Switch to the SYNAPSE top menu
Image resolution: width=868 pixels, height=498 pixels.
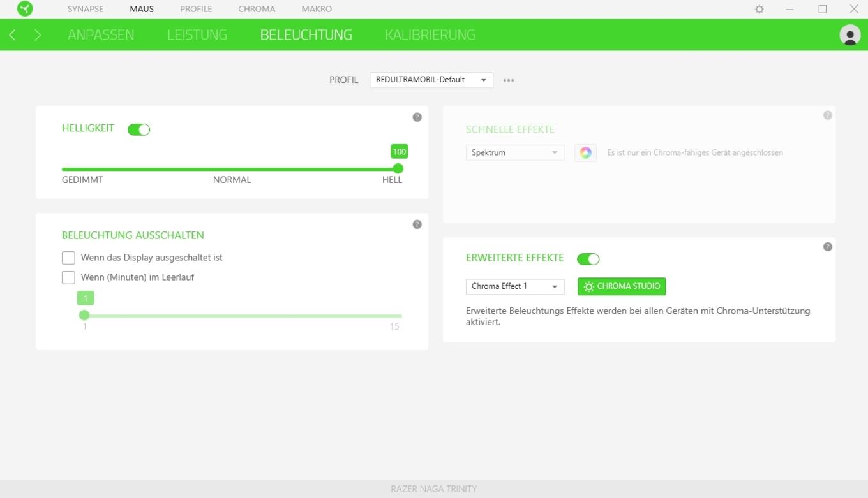(86, 10)
